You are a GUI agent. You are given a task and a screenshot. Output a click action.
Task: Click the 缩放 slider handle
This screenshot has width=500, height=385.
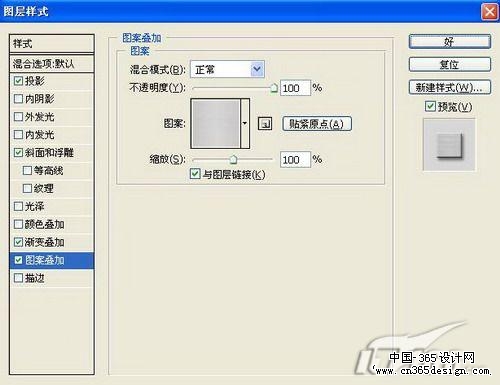233,160
